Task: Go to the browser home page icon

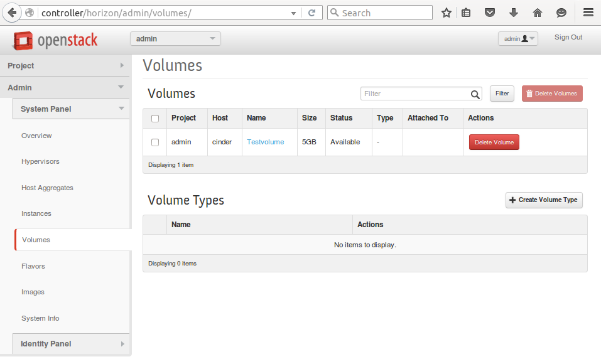Action: tap(538, 13)
